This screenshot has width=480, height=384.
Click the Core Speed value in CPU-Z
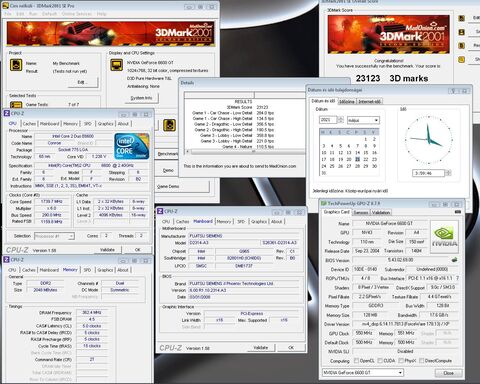52,202
